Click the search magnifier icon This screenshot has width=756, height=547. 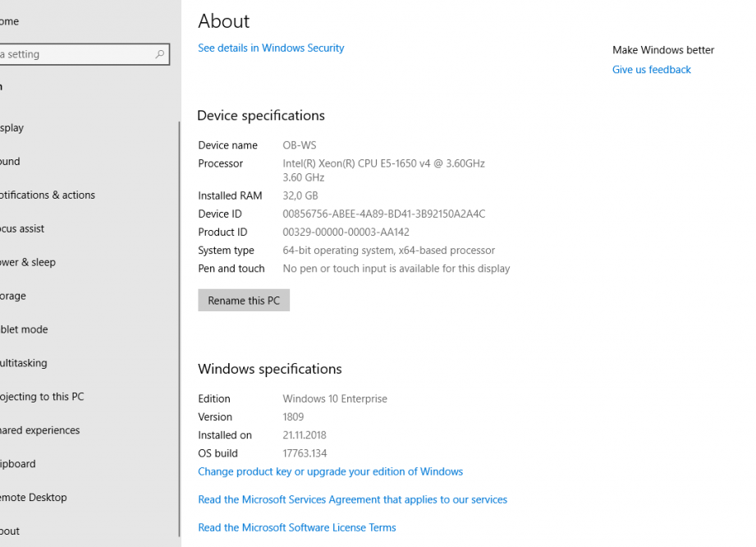click(x=159, y=54)
